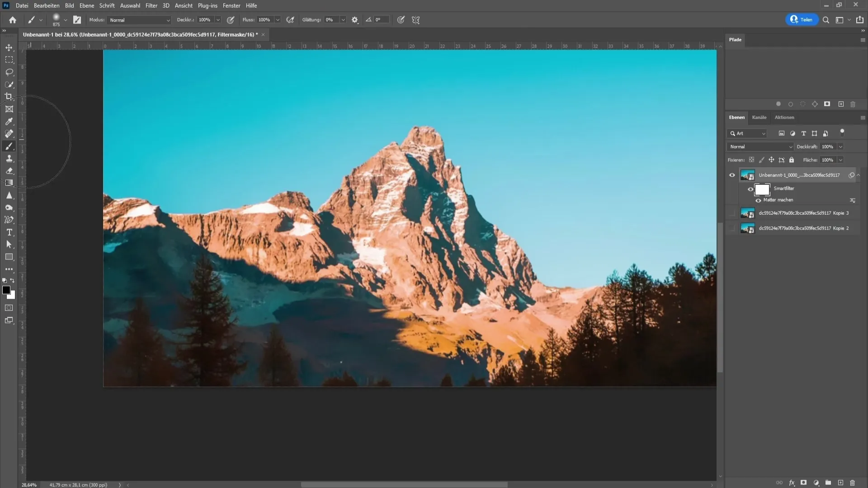
Task: Open the Fenster menu
Action: click(x=231, y=5)
